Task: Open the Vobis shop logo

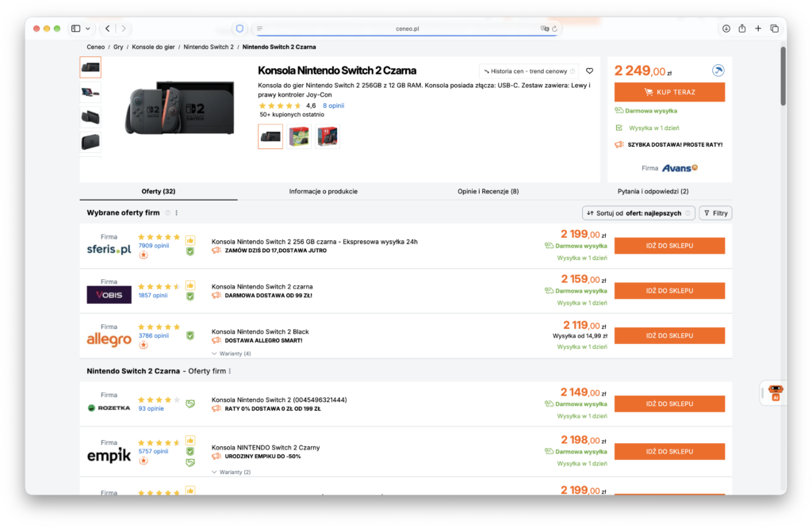Action: (109, 295)
